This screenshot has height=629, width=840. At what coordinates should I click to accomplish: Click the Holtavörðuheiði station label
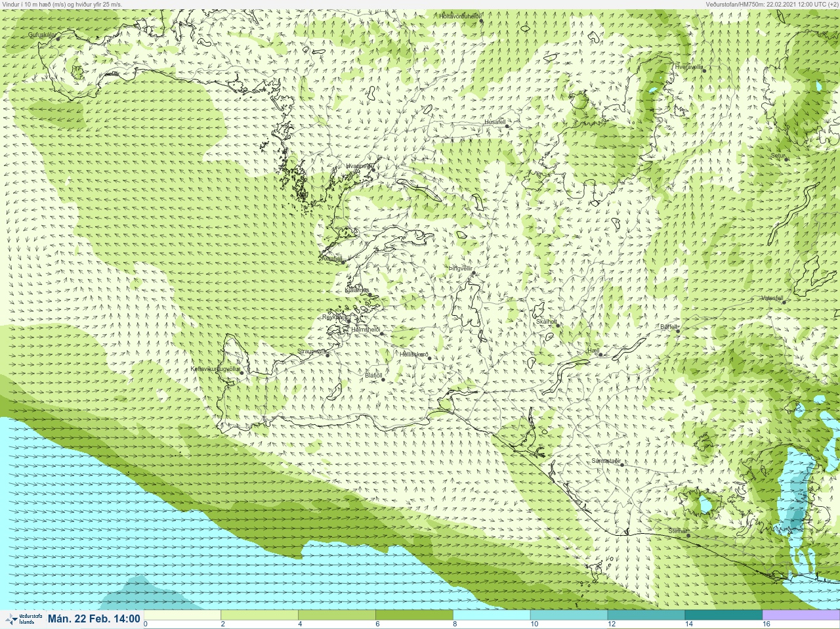461,16
